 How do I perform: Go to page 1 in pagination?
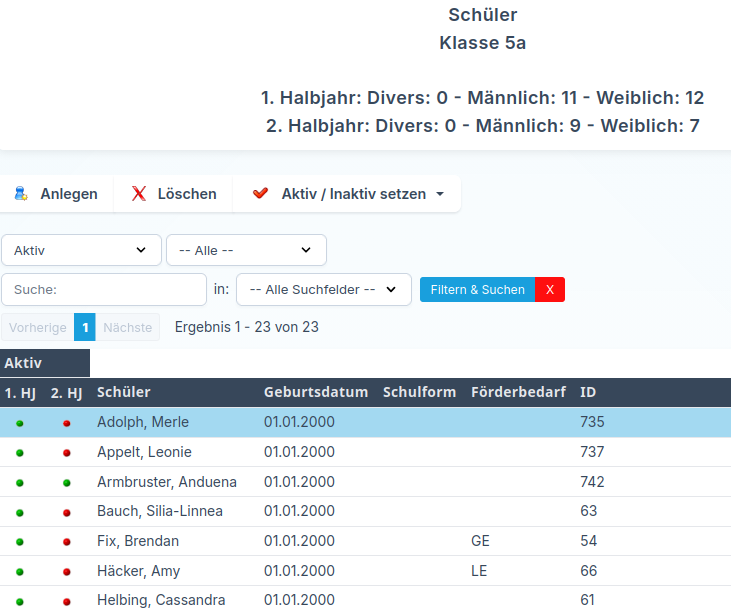click(x=85, y=327)
